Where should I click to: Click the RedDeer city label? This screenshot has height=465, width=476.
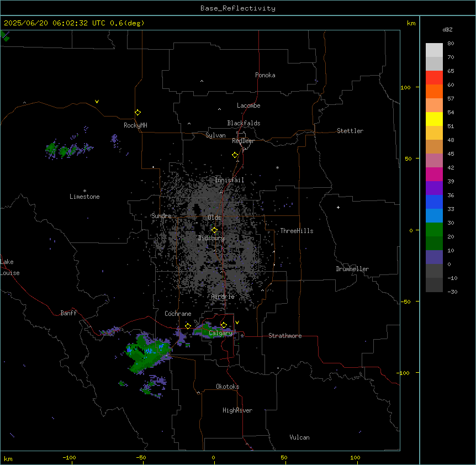pyautogui.click(x=243, y=141)
